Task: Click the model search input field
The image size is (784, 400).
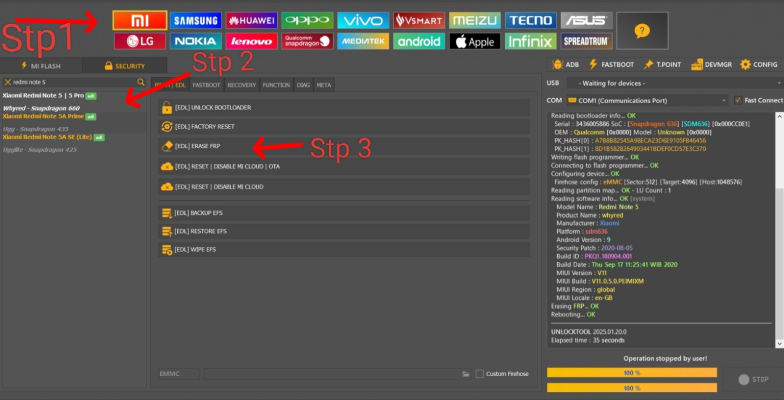Action: [x=74, y=82]
